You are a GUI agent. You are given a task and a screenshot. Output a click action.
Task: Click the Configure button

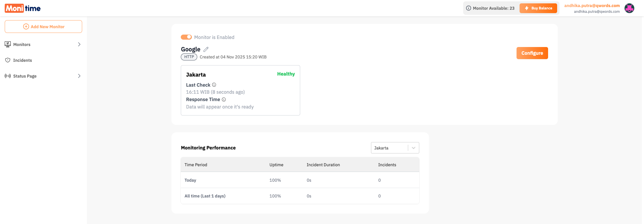532,53
